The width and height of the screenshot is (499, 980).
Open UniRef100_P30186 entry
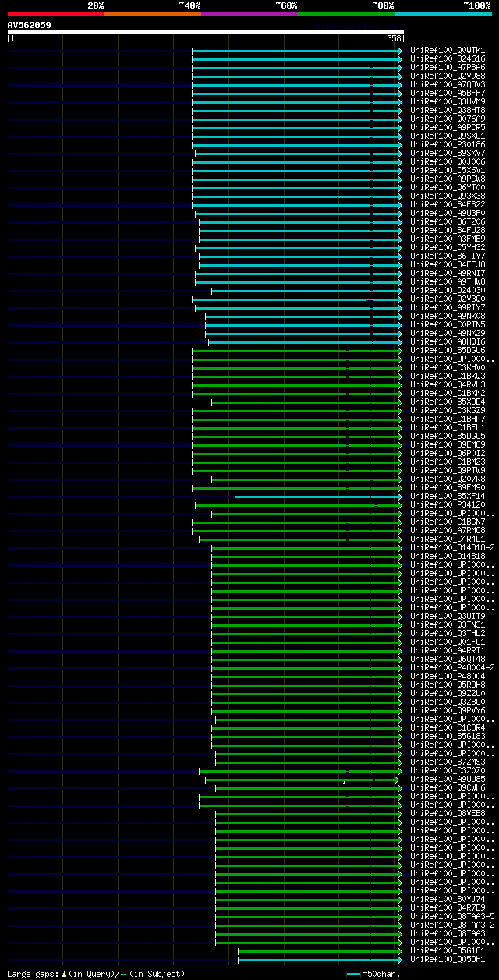[448, 144]
